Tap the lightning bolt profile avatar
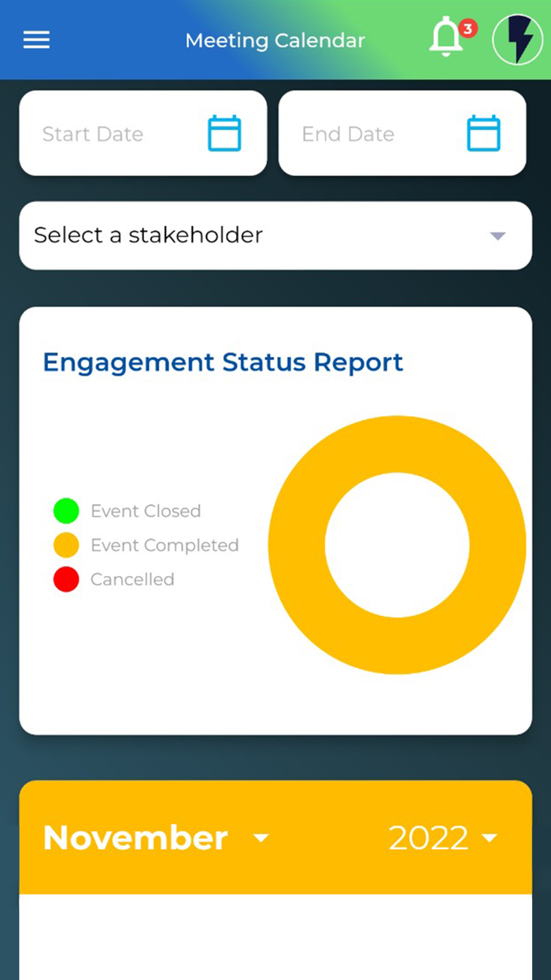The width and height of the screenshot is (551, 980). [x=517, y=40]
